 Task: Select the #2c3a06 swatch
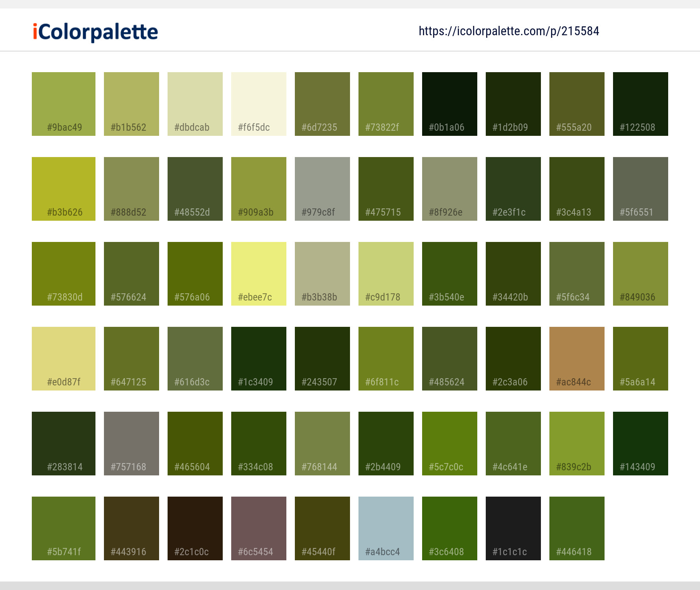coord(513,359)
